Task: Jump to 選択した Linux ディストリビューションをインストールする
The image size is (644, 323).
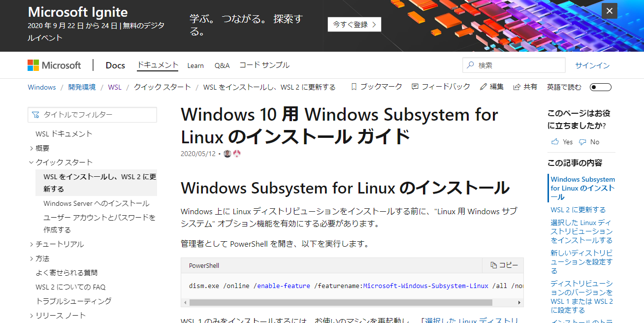Action: point(581,231)
